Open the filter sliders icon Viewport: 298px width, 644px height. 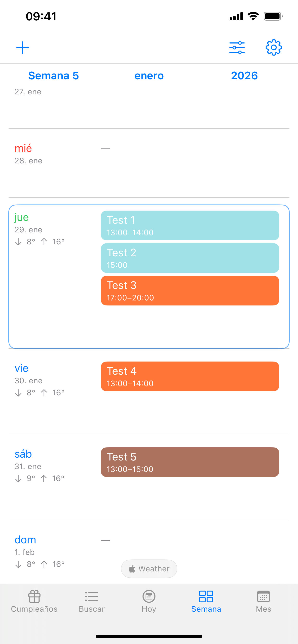(237, 47)
